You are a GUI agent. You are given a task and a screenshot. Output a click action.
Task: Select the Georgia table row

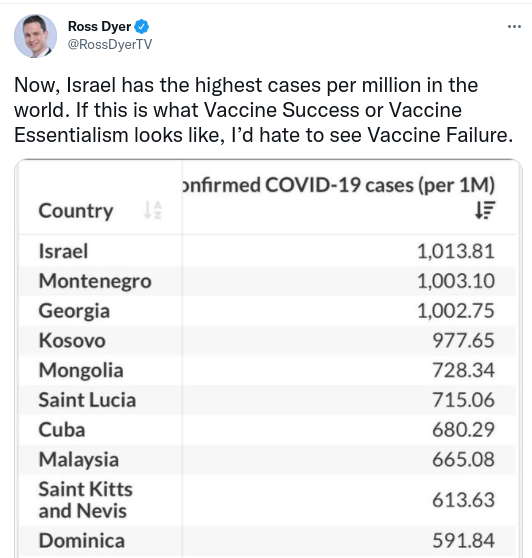pyautogui.click(x=267, y=311)
